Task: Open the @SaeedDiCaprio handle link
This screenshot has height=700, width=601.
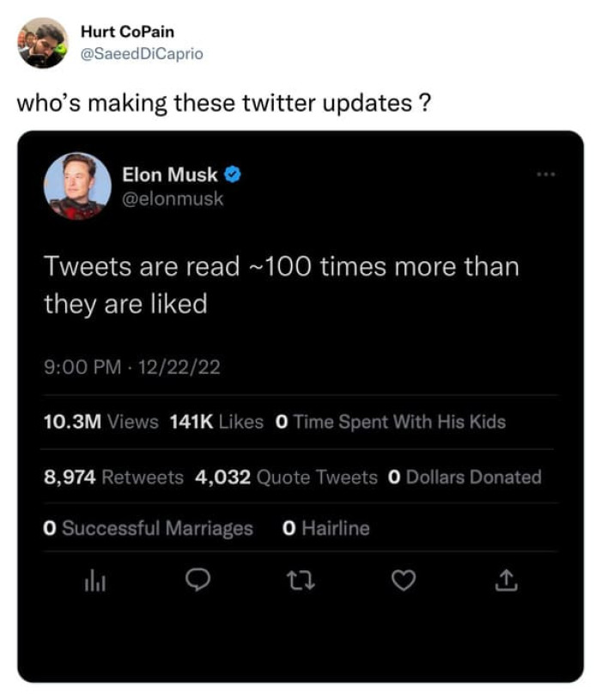Action: [x=142, y=53]
